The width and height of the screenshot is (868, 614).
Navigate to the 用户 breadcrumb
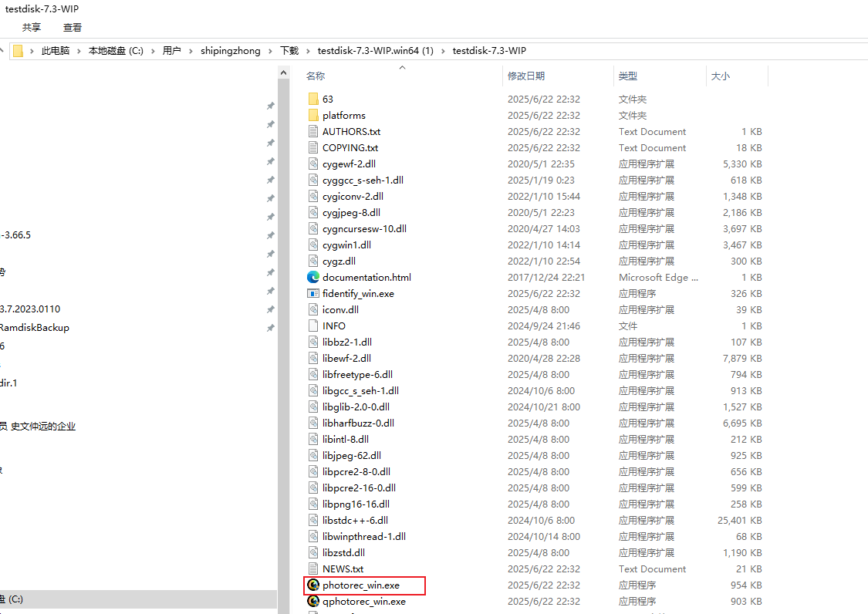coord(171,51)
